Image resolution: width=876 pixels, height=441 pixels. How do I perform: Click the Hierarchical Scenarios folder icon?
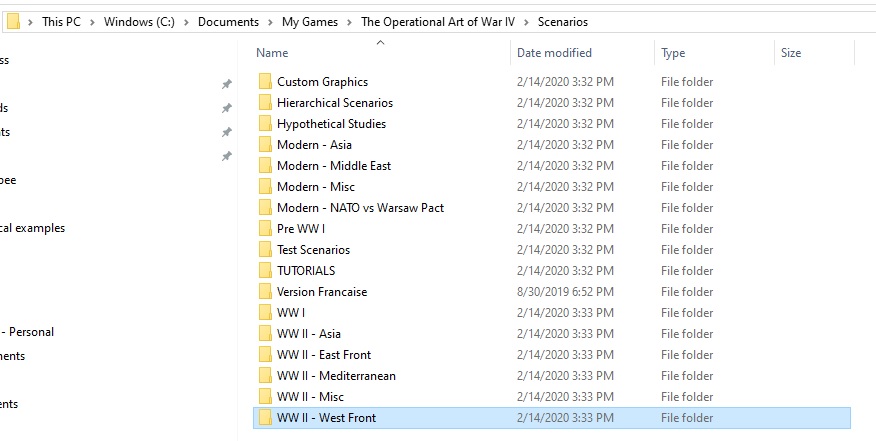(265, 103)
